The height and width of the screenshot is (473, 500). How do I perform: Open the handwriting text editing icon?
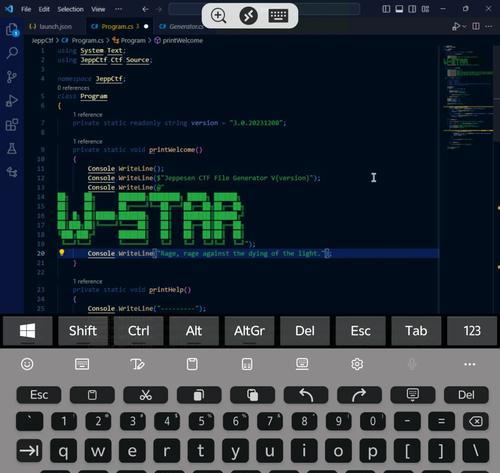pyautogui.click(x=137, y=364)
